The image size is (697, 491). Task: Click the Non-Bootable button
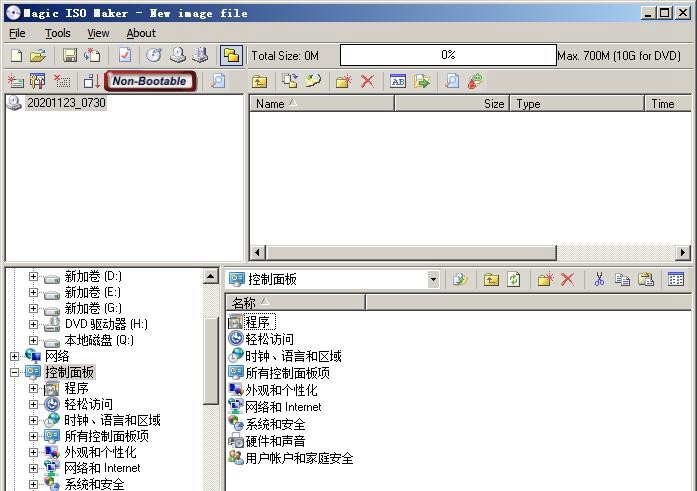click(x=150, y=81)
